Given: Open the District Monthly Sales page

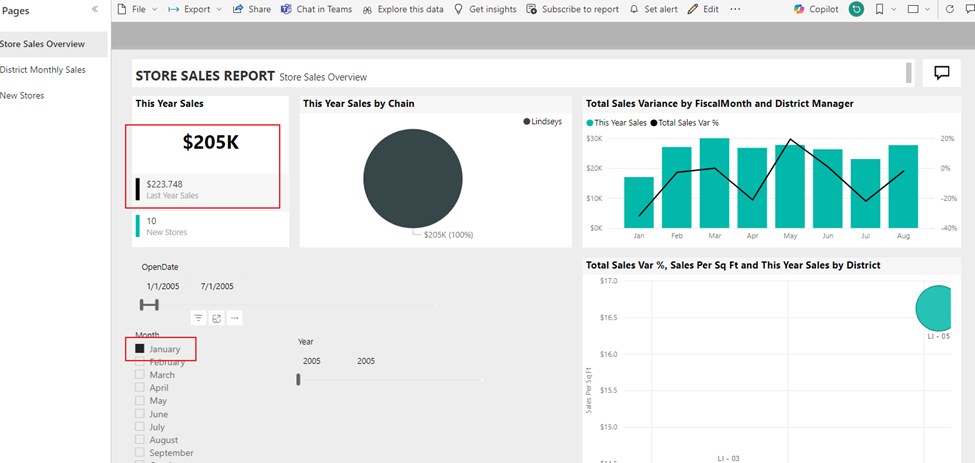Looking at the screenshot, I should click(x=53, y=70).
